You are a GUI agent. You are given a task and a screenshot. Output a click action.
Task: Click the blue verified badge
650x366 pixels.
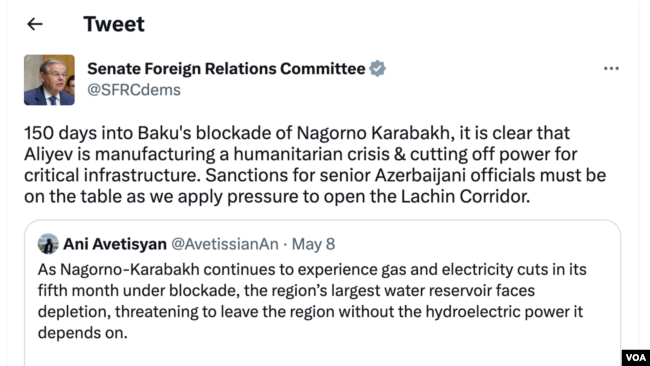click(x=377, y=68)
